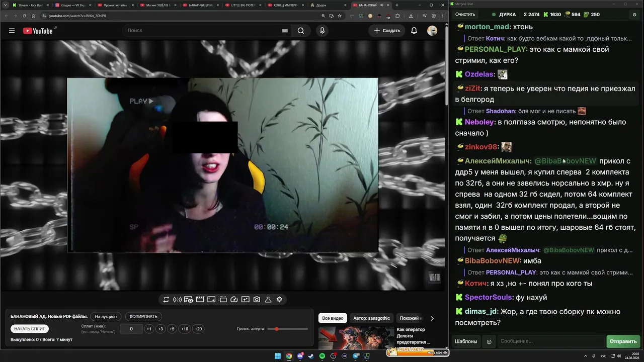Screen dimensions: 644x362
Task: Switch to the Stream - Kick Dashboard tab
Action: coord(30,5)
